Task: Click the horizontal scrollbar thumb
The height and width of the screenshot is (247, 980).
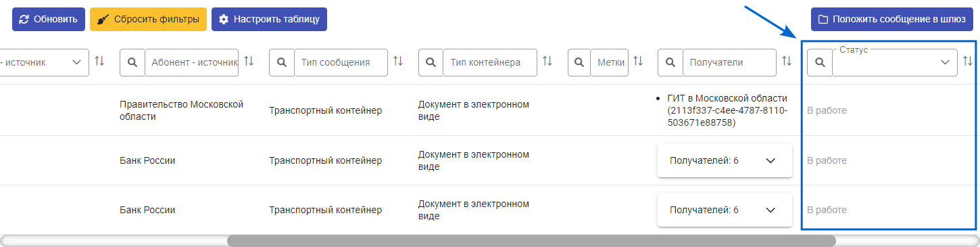Action: pyautogui.click(x=531, y=240)
